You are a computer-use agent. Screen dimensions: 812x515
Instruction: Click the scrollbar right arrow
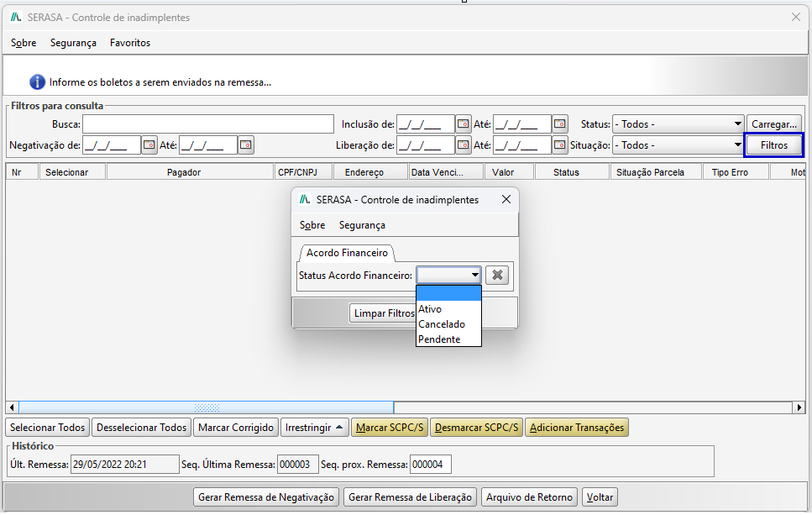click(799, 407)
